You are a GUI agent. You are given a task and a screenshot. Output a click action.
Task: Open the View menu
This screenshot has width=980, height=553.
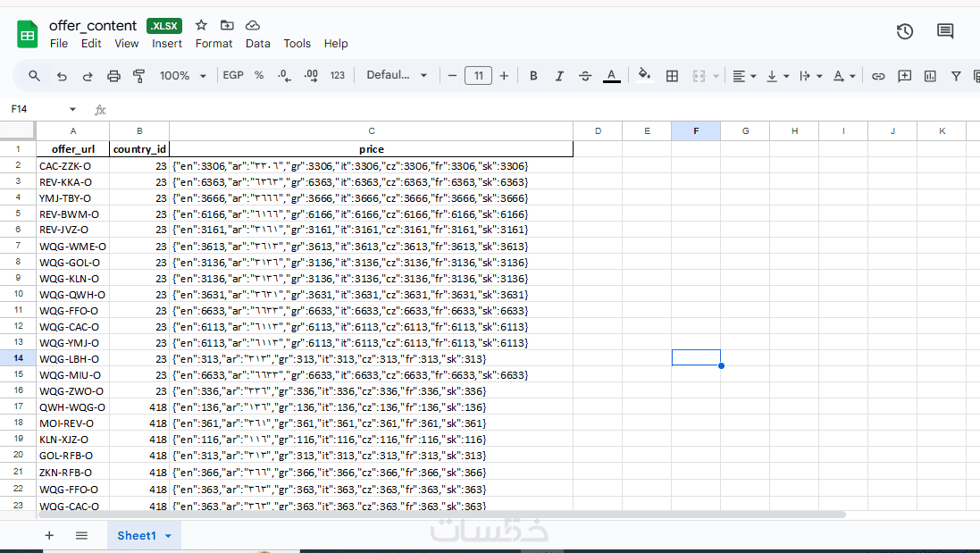point(126,43)
